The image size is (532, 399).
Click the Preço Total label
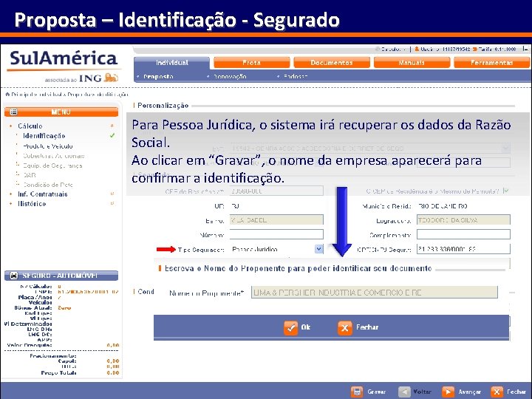pos(58,373)
